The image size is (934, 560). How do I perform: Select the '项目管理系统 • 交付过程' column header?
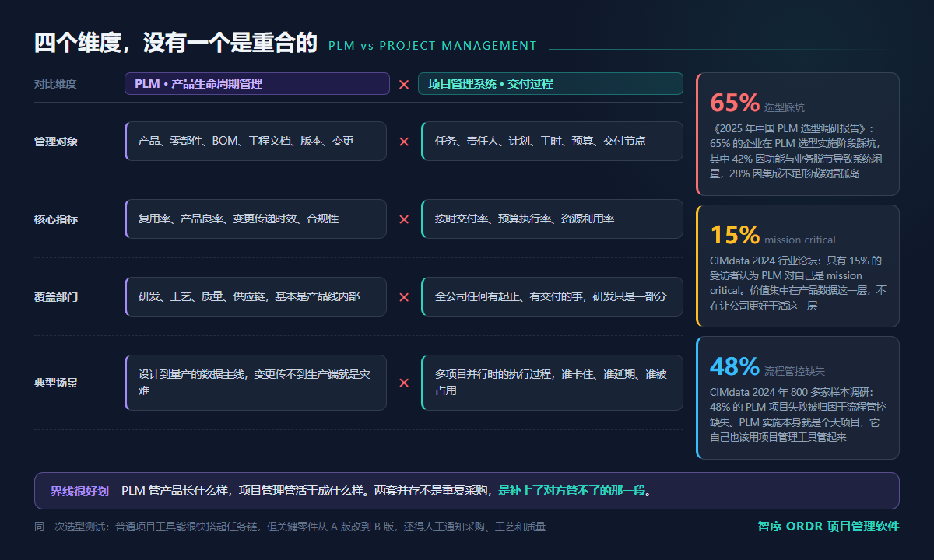pyautogui.click(x=550, y=83)
